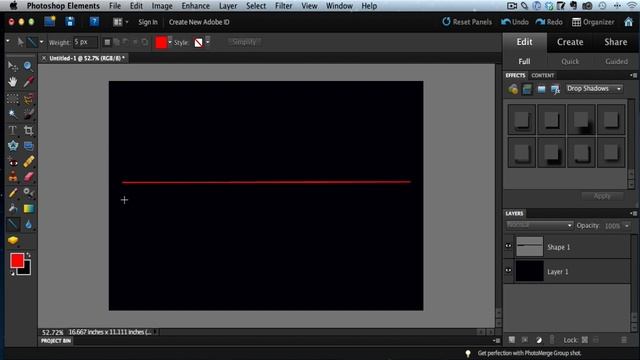Select the Straighten tool
Image resolution: width=640 pixels, height=360 pixels.
[28, 146]
